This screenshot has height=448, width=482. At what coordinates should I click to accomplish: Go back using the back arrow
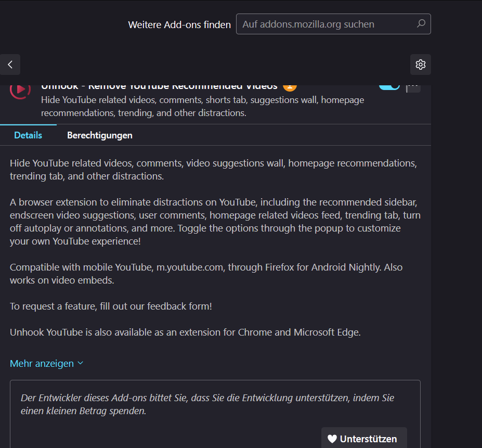[x=10, y=65]
